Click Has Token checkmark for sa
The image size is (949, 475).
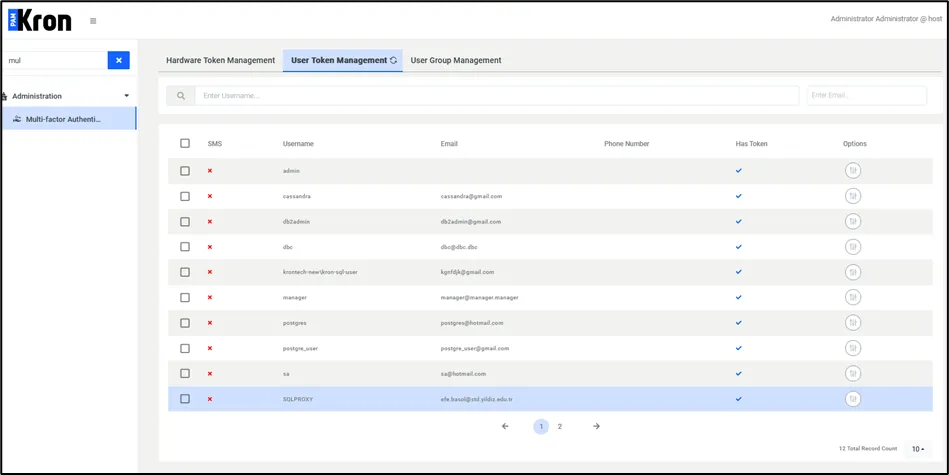[738, 373]
